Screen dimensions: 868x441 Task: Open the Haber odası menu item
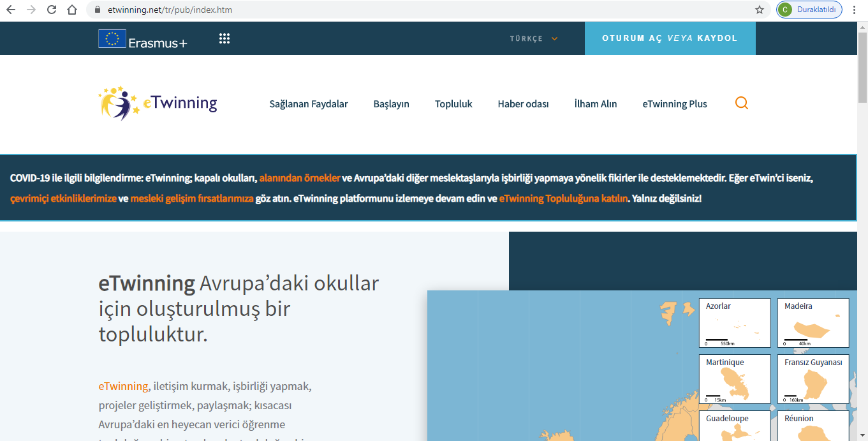point(523,104)
